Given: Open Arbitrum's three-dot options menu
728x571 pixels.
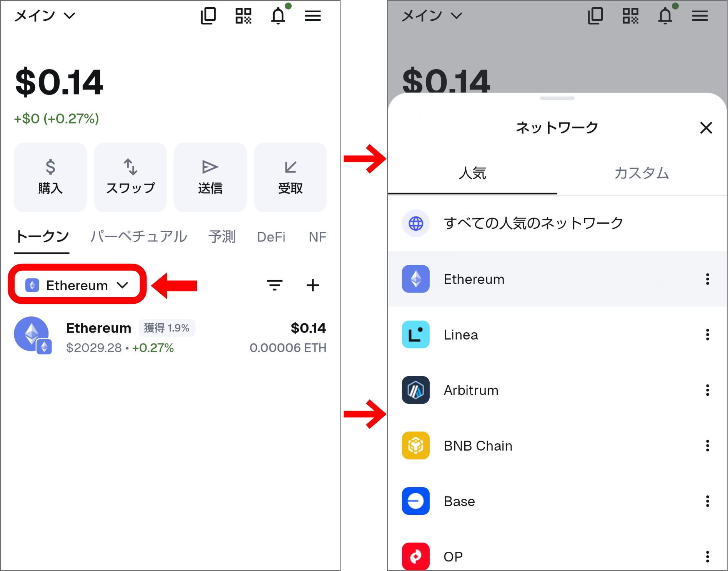Looking at the screenshot, I should (x=707, y=390).
